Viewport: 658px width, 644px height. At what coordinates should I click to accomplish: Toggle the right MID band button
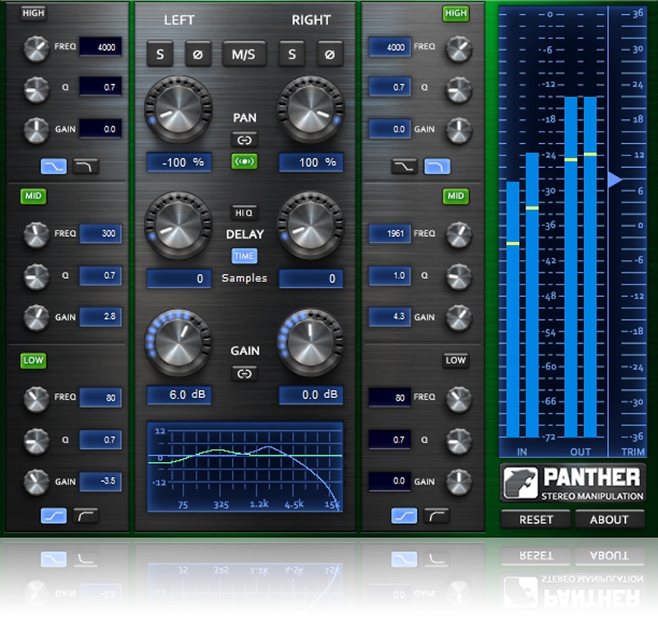455,197
